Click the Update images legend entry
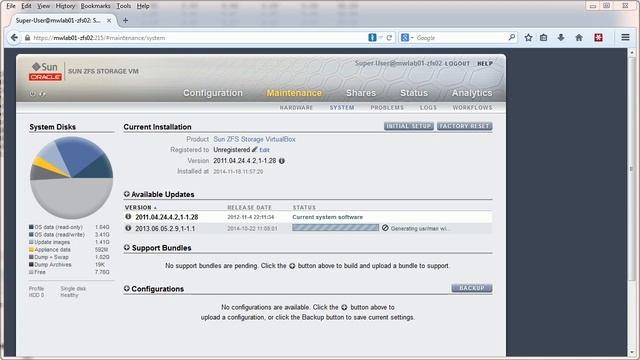Viewport: 640px width, 360px height. coord(52,242)
